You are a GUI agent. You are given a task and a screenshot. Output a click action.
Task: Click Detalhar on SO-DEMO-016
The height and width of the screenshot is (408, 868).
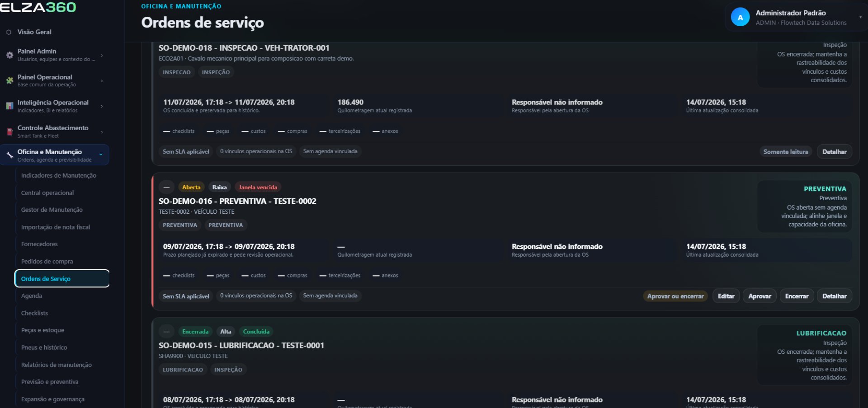click(x=834, y=296)
